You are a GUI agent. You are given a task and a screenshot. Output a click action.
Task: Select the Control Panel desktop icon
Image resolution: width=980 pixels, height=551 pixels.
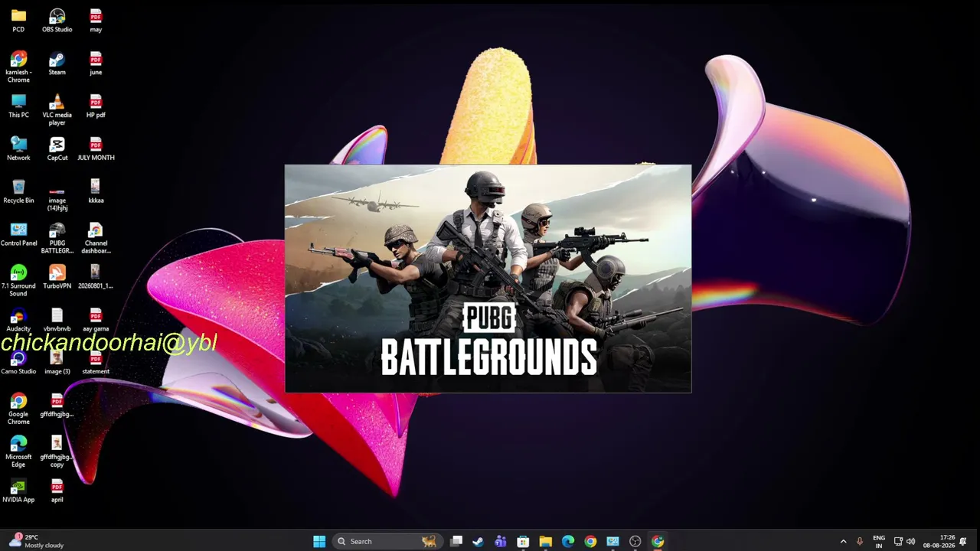pyautogui.click(x=18, y=235)
